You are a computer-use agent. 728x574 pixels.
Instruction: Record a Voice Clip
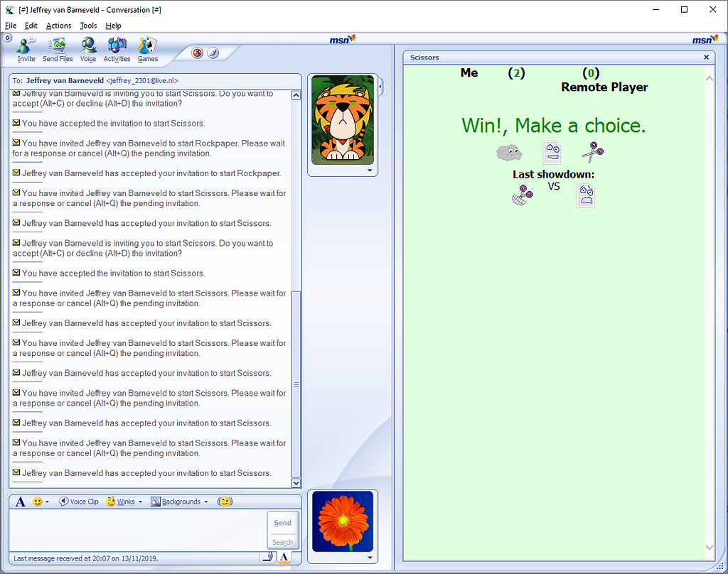79,502
